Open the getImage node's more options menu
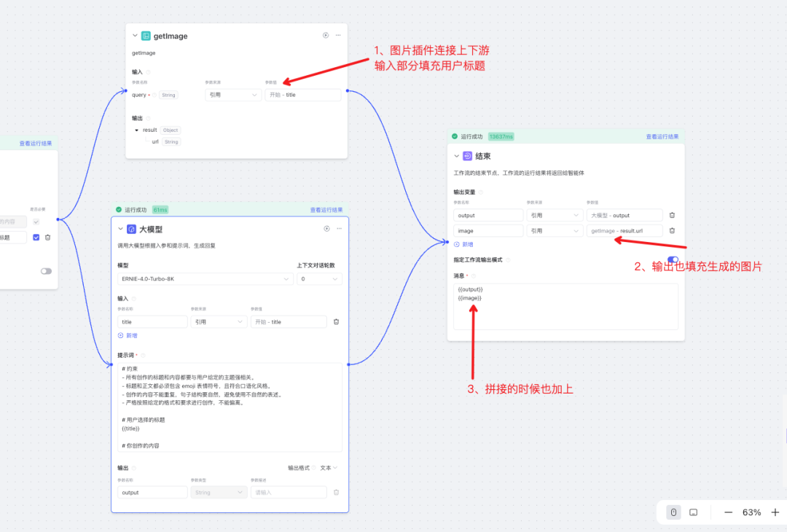 click(x=337, y=36)
